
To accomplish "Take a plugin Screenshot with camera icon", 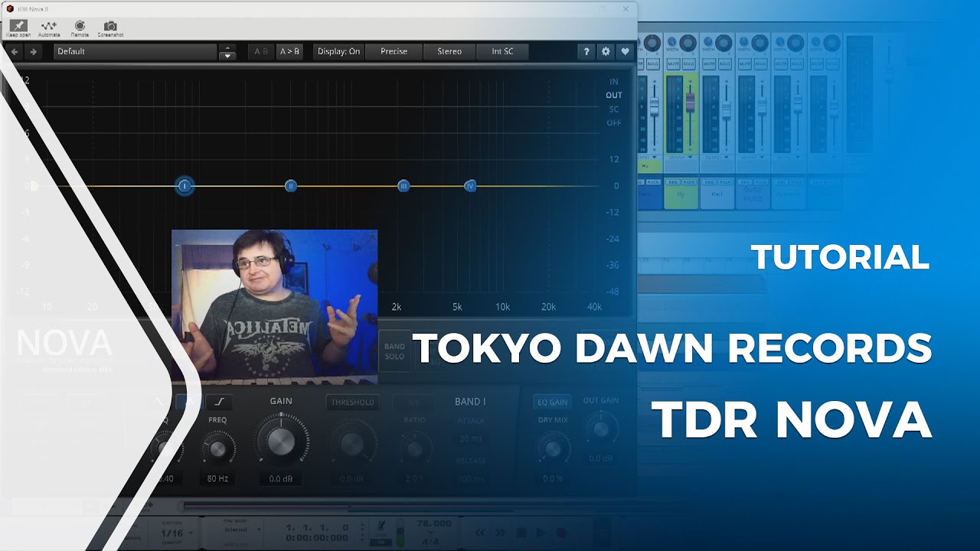I will pyautogui.click(x=111, y=27).
